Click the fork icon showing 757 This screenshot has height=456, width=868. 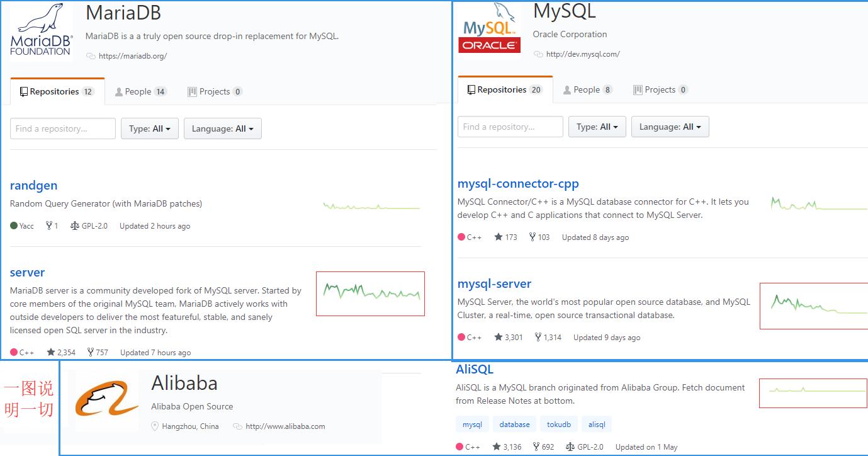pos(91,353)
